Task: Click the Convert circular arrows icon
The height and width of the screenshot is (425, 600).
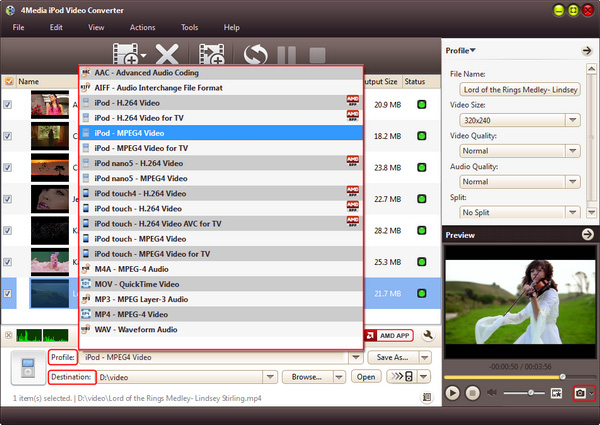Action: [x=256, y=55]
